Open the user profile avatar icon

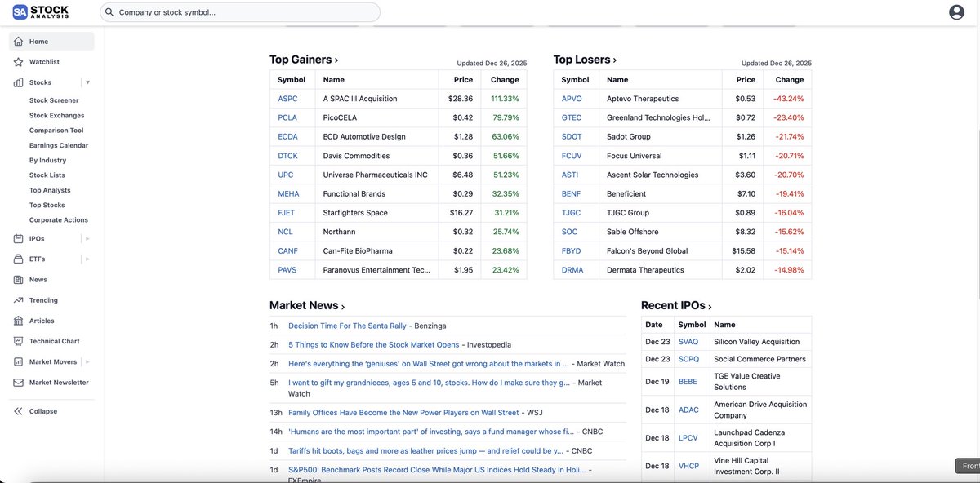tap(957, 11)
